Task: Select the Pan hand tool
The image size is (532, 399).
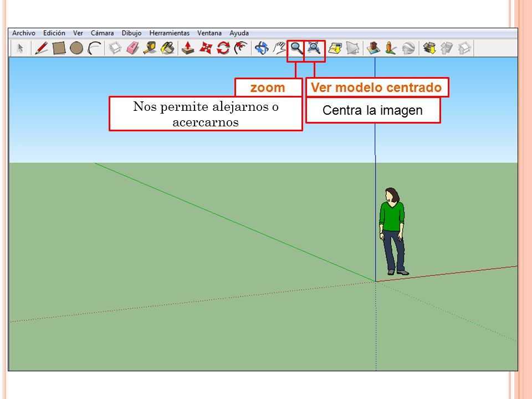Action: [279, 48]
